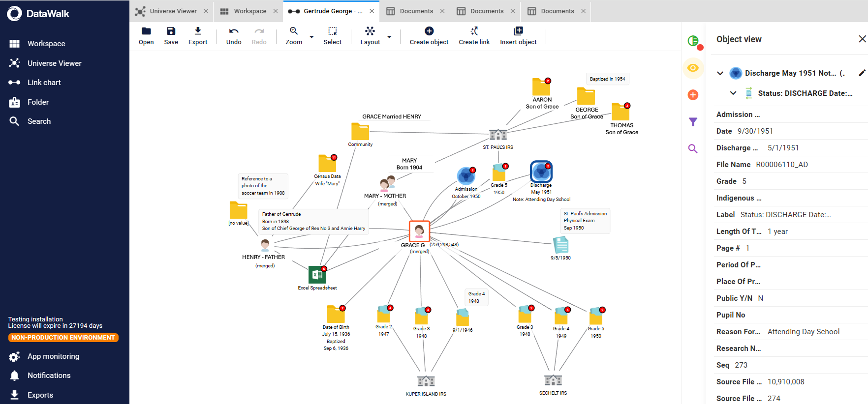Click the DataWalk logo
The width and height of the screenshot is (868, 404).
tap(38, 14)
